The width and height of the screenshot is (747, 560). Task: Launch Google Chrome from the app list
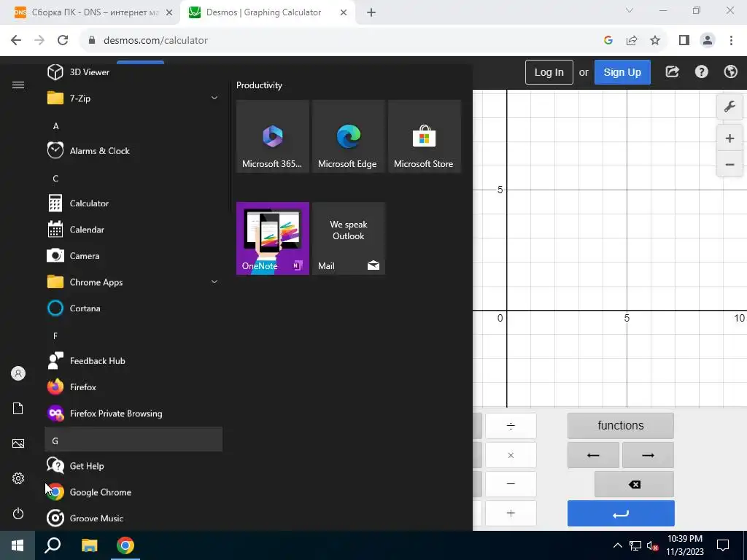133,492
